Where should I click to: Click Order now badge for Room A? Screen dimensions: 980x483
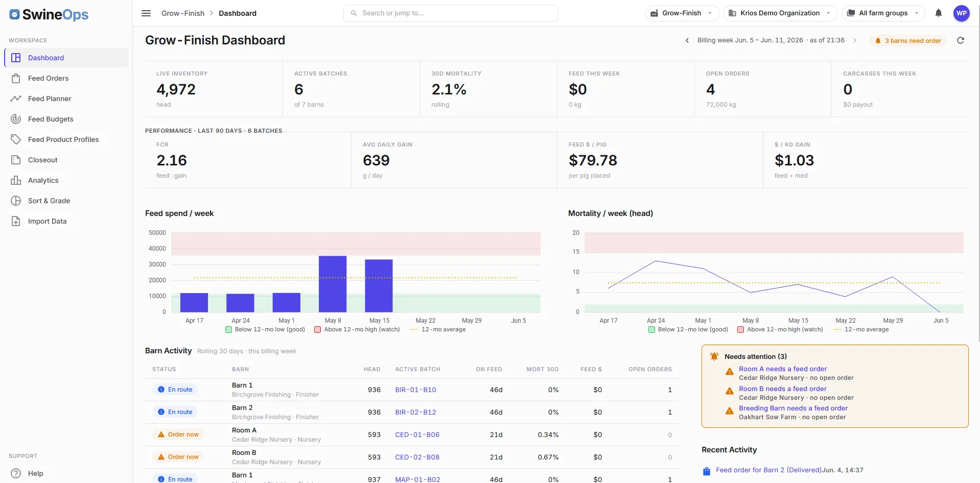(x=178, y=434)
